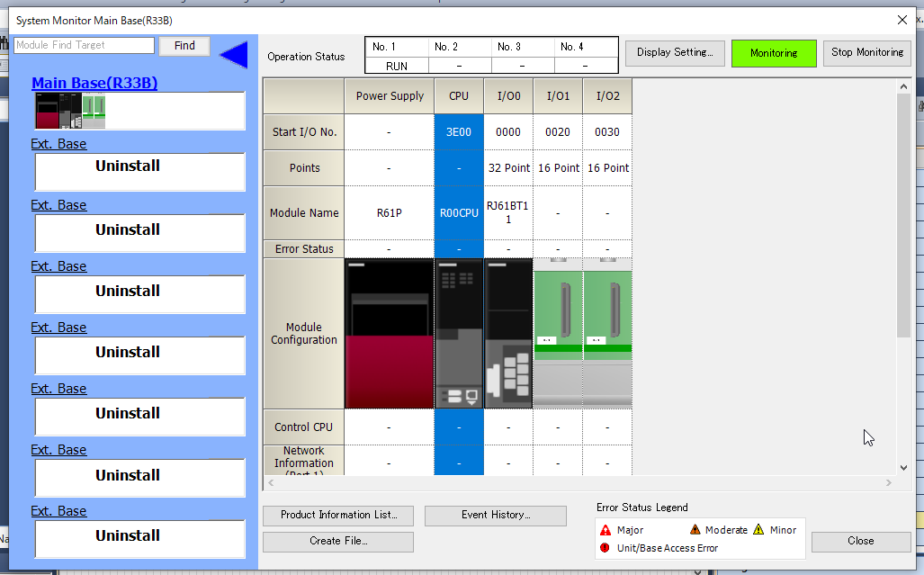
Task: Select the RJ61BT11 module image
Action: coord(508,333)
